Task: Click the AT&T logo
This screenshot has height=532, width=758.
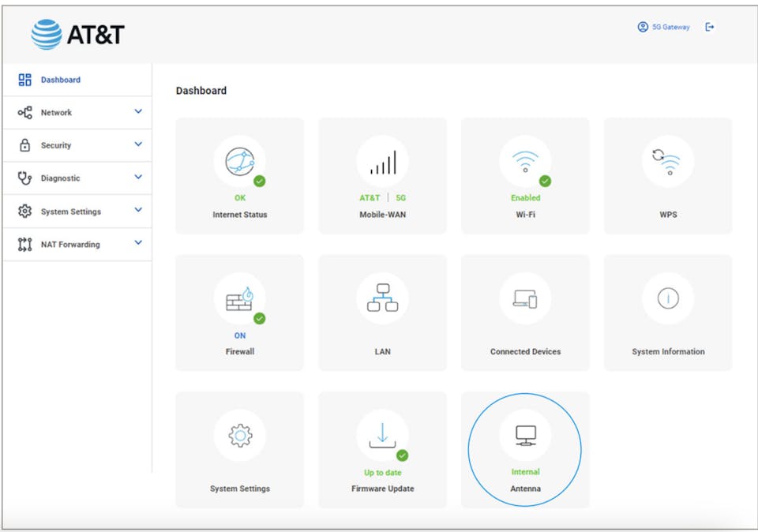Action: pos(78,34)
